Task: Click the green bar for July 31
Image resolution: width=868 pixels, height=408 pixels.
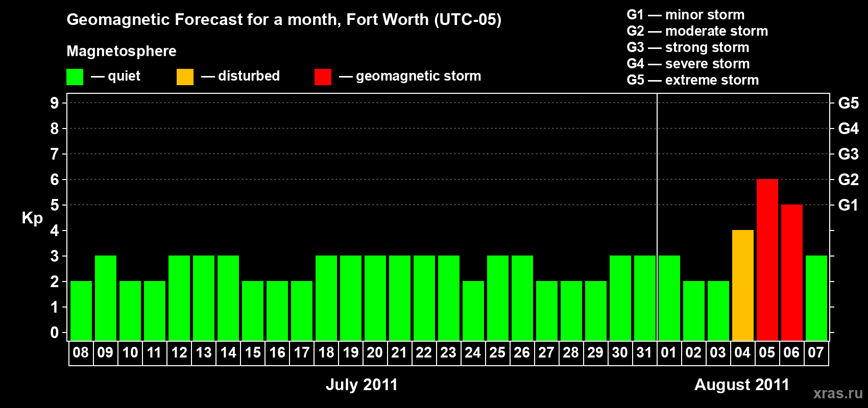Action: (x=645, y=298)
